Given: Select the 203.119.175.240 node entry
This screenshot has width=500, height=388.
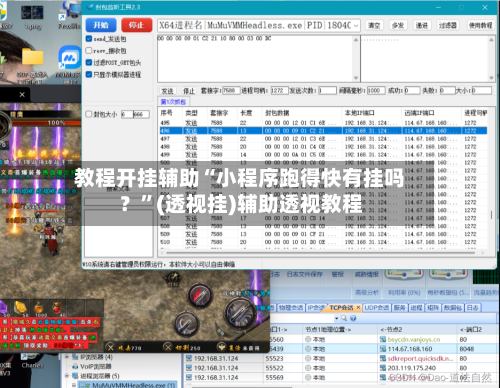Looking at the screenshot, I should [412, 368].
